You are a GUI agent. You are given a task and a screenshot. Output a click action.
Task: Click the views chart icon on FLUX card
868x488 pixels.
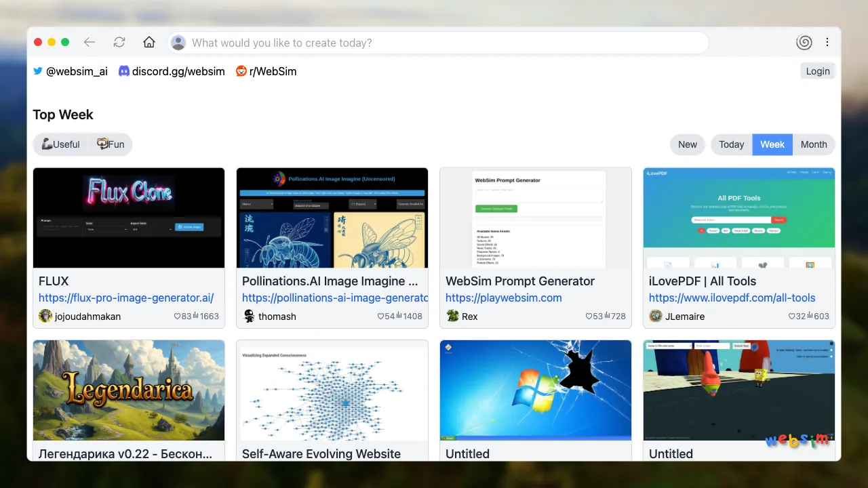point(195,316)
